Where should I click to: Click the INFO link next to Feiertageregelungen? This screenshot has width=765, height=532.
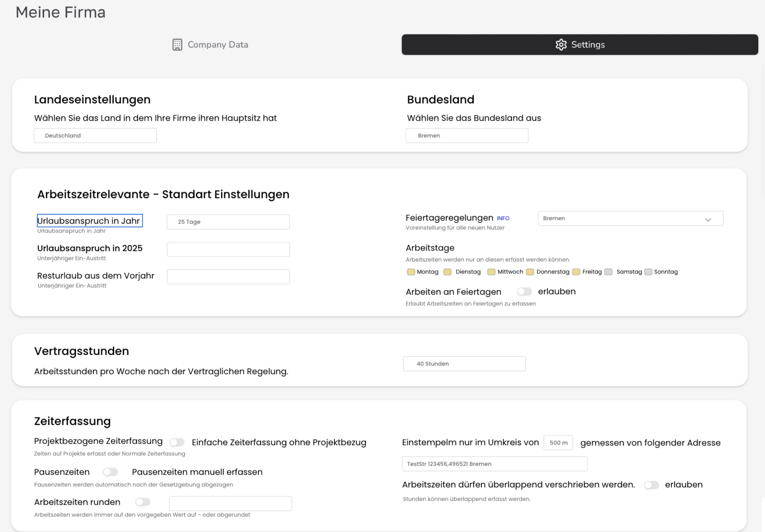tap(503, 218)
